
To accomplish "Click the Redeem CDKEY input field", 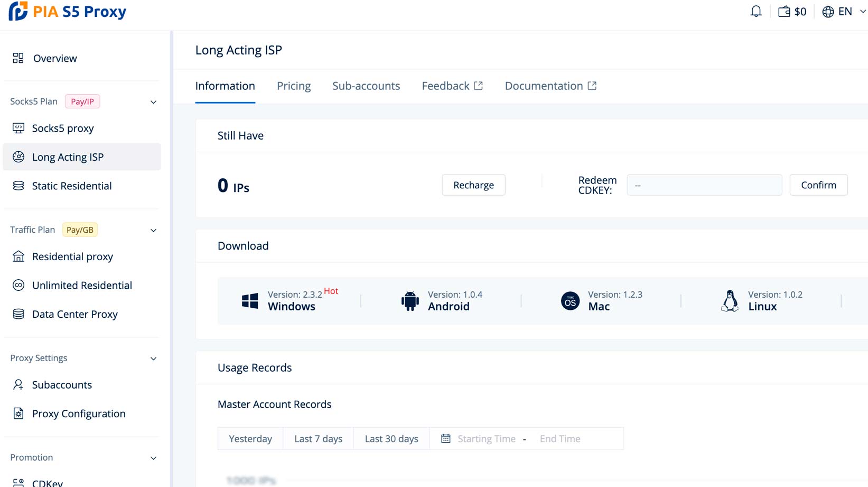I will pyautogui.click(x=704, y=185).
